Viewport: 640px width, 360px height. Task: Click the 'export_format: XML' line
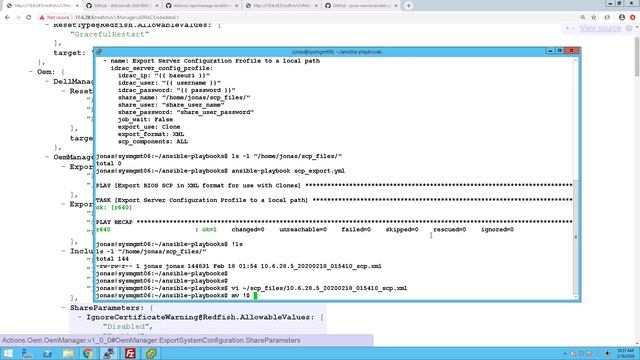tap(151, 134)
